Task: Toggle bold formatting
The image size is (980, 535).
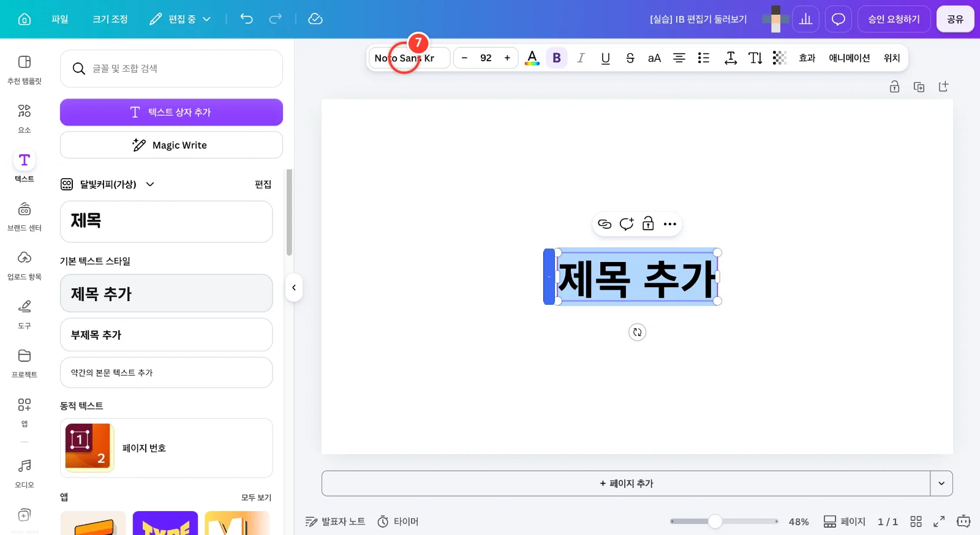Action: pos(557,58)
